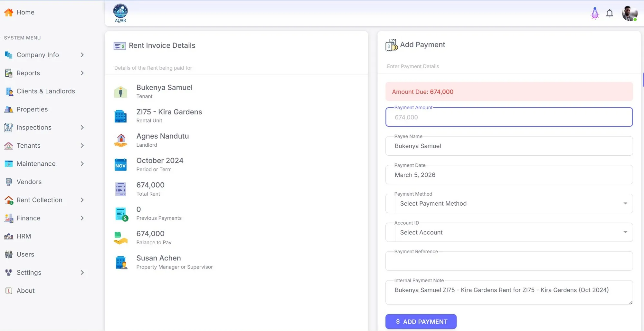Click the HRM people icon
This screenshot has width=644, height=331.
pyautogui.click(x=9, y=236)
